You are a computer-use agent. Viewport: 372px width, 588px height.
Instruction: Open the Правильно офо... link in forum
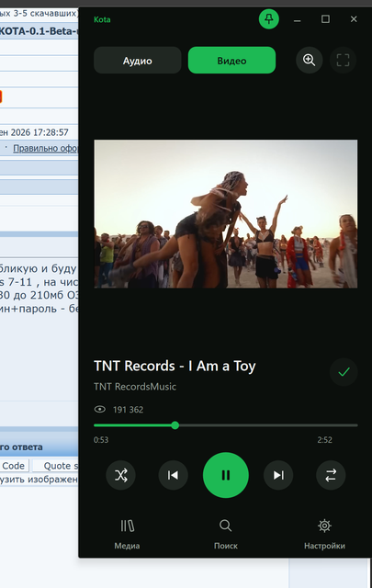pyautogui.click(x=45, y=148)
